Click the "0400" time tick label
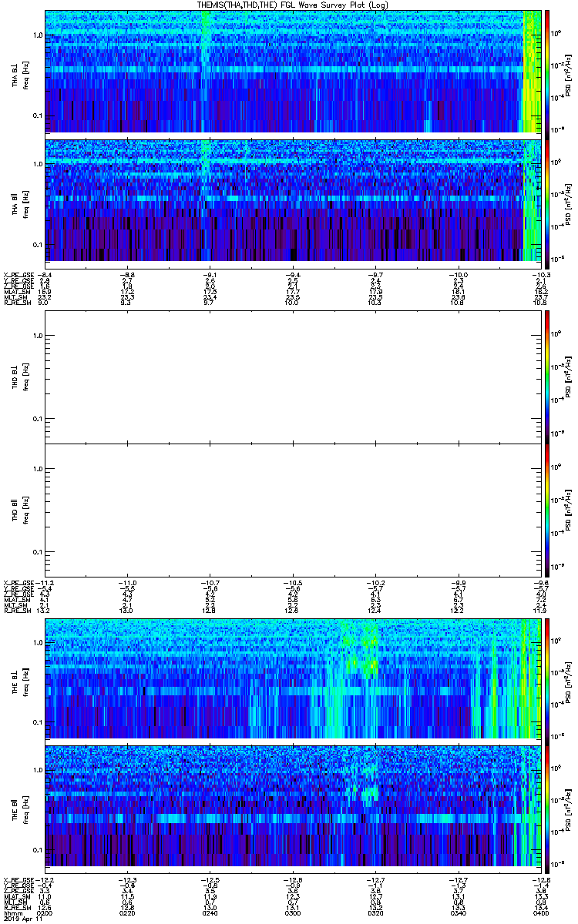Image resolution: width=578 pixels, height=924 pixels. [x=543, y=913]
